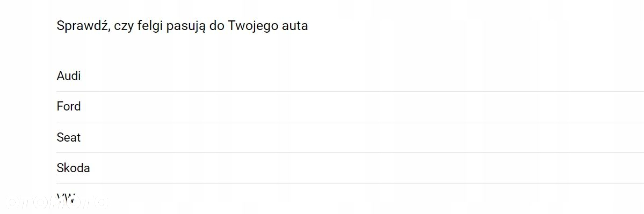Image resolution: width=644 pixels, height=214 pixels.
Task: Click the divider line below Audi
Action: 350,91
